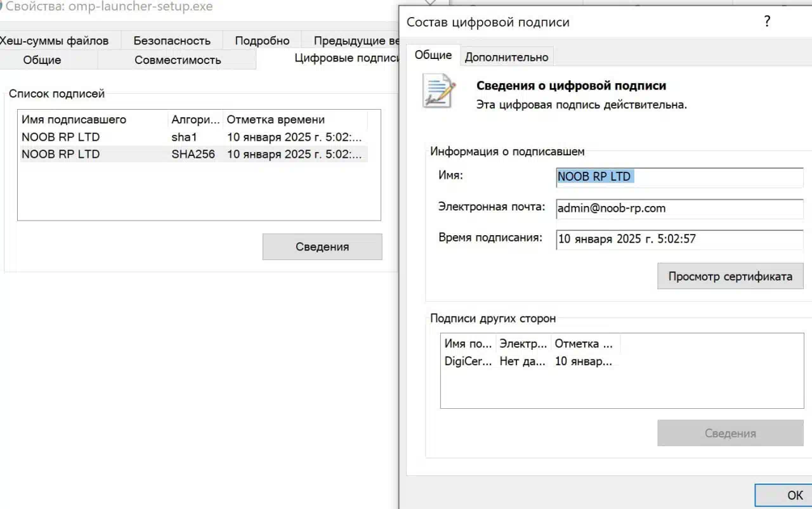812x509 pixels.
Task: Click the Имя подписавшего countersignature column header
Action: (x=468, y=344)
